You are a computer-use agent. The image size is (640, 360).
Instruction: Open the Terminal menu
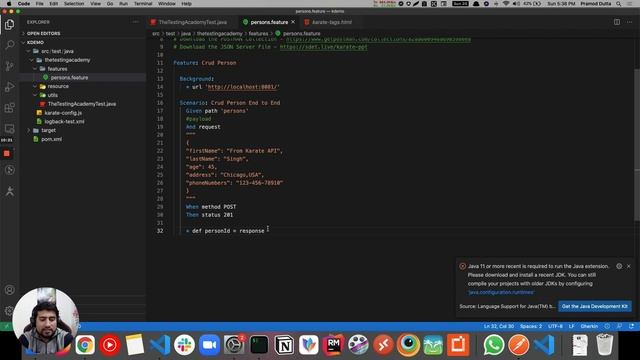tap(143, 4)
